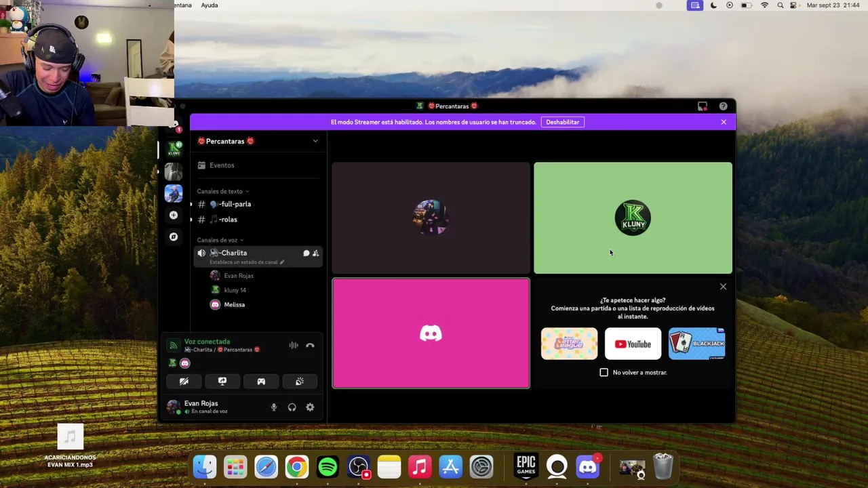This screenshot has height=488, width=868.
Task: Collapse the 'Canales de texto' category
Action: [223, 191]
